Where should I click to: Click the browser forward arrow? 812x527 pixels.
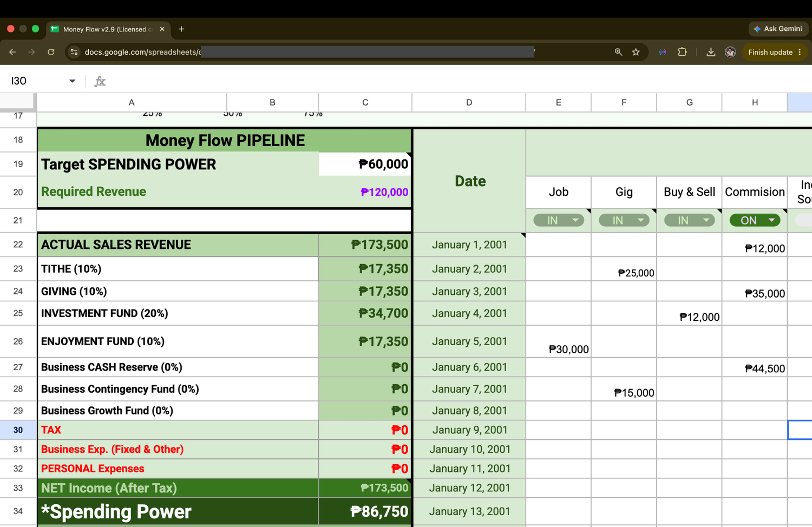(31, 52)
